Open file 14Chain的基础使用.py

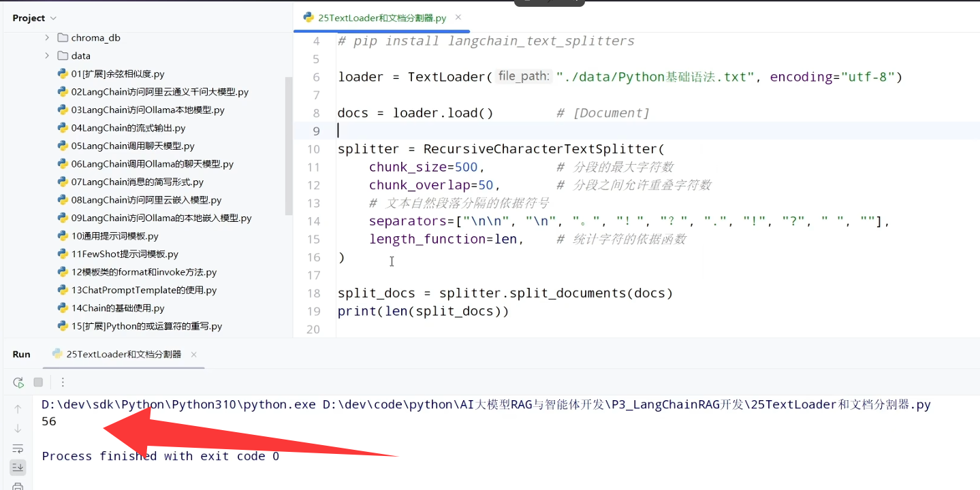point(111,308)
